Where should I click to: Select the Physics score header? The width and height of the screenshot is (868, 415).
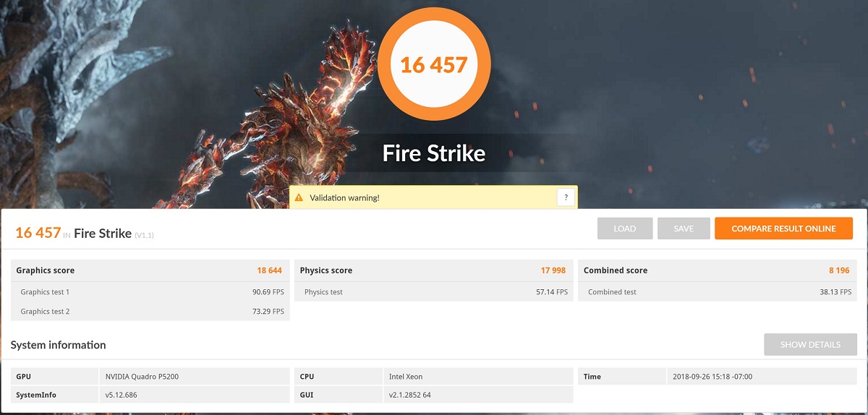pyautogui.click(x=433, y=270)
